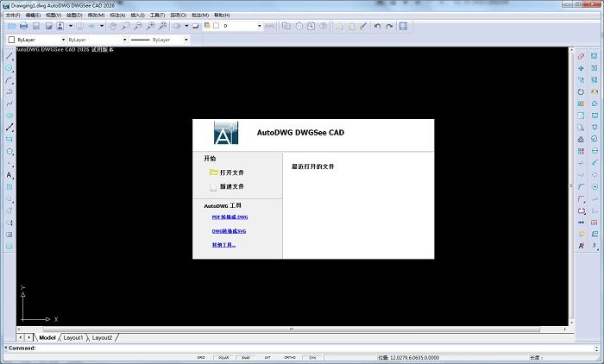Click the tab scroll left arrow
Screen dimensions: 604x364
click(x=21, y=337)
